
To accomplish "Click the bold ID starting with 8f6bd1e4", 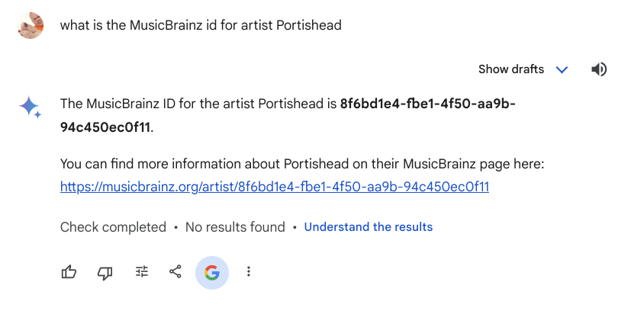I will pos(427,104).
